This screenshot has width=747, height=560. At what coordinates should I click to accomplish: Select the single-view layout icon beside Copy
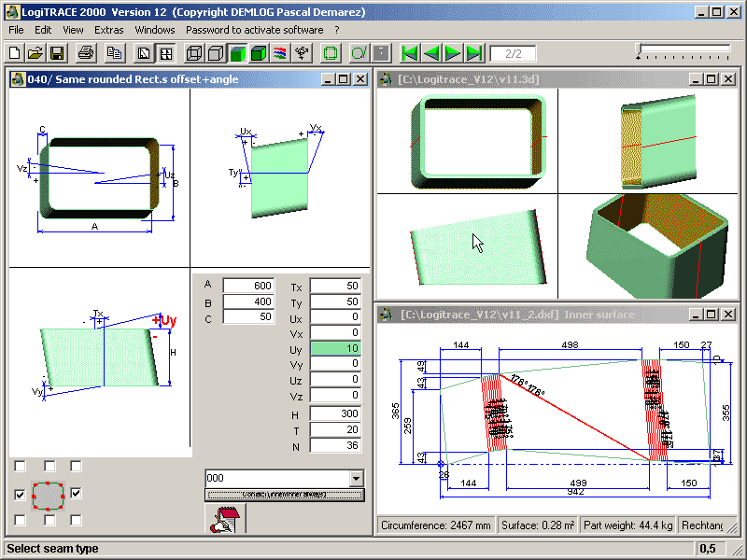[x=144, y=53]
